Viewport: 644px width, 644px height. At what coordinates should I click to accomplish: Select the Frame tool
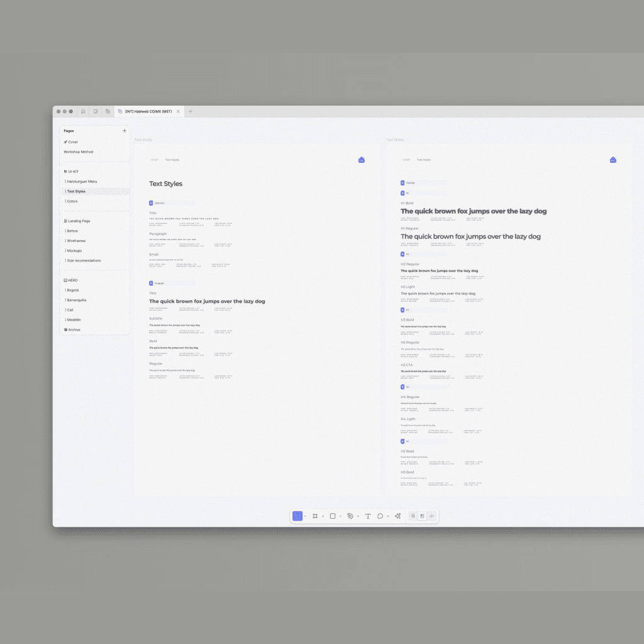tap(315, 516)
